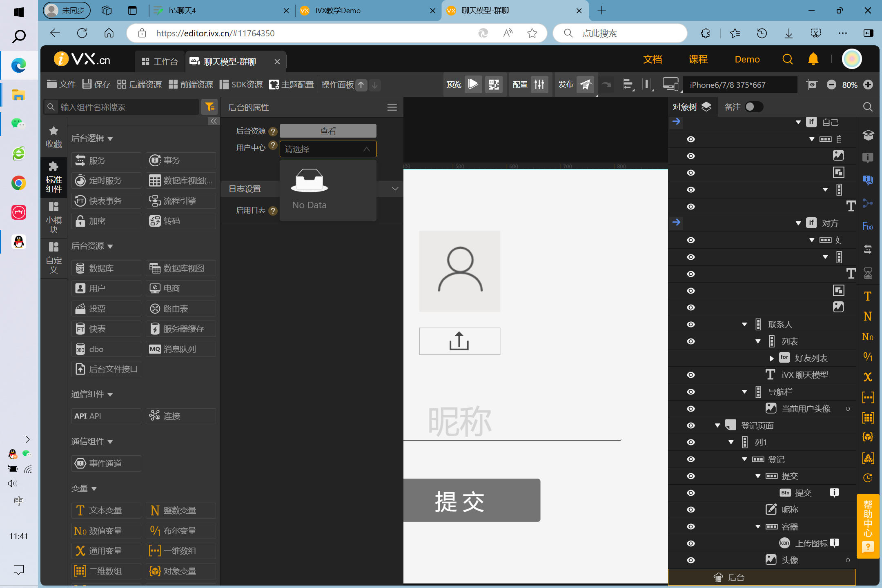Collapse the 登记页面 tree node
This screenshot has height=588, width=882.
point(717,425)
